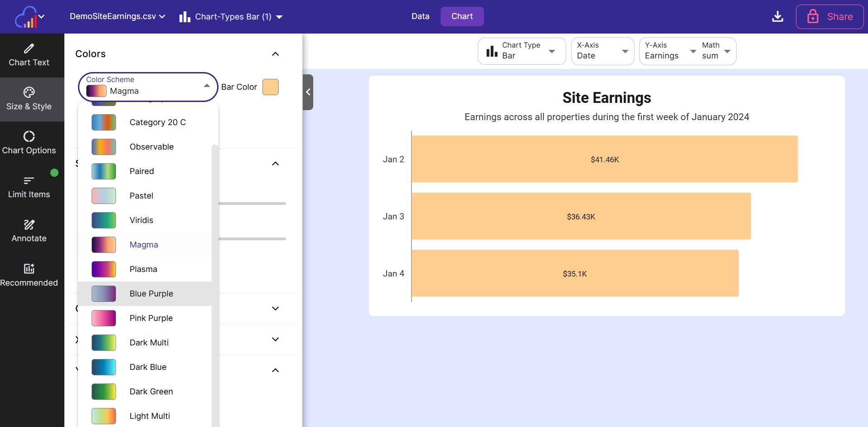The width and height of the screenshot is (868, 427).
Task: Expand the section chevron right of the Blue Purple entry
Action: tap(275, 309)
